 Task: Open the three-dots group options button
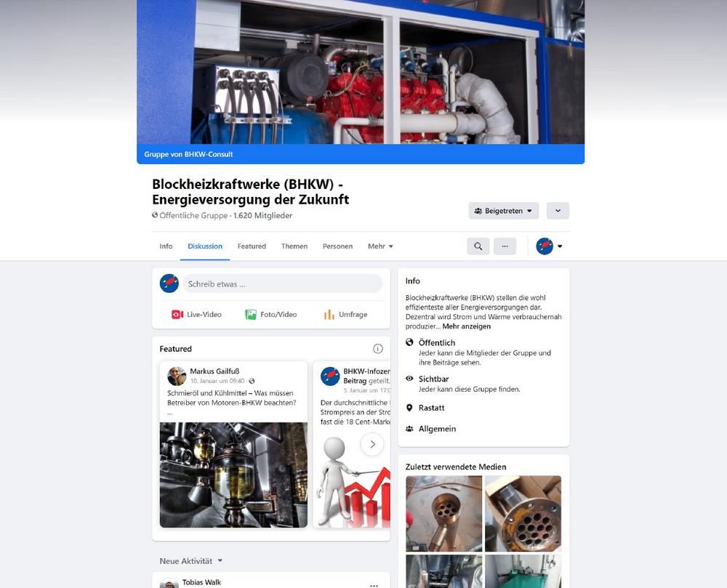[505, 246]
